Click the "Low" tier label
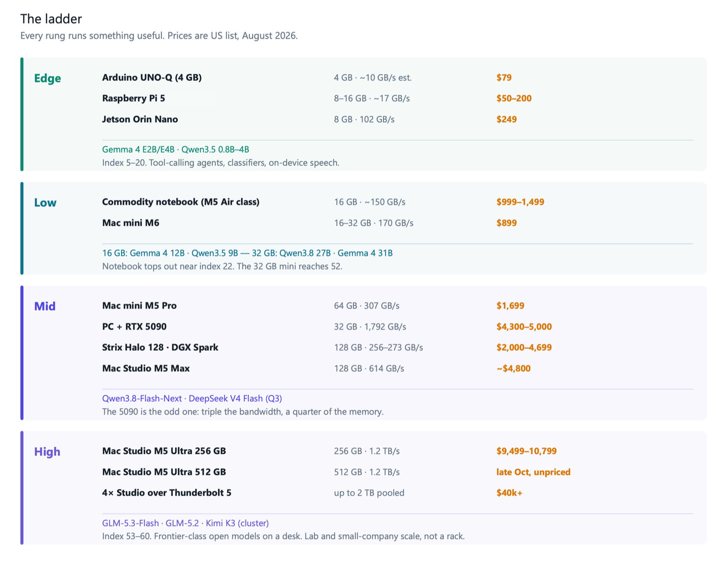 click(45, 203)
